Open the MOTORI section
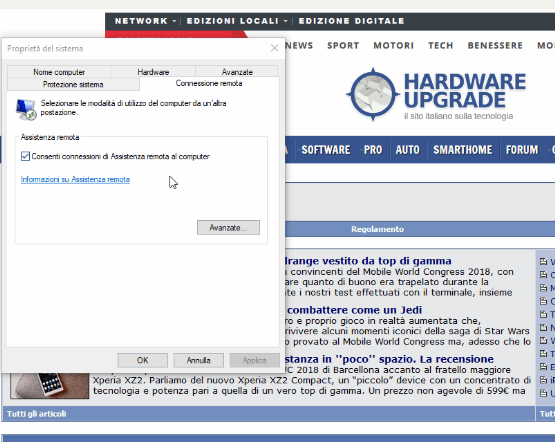This screenshot has width=555, height=442. tap(394, 46)
